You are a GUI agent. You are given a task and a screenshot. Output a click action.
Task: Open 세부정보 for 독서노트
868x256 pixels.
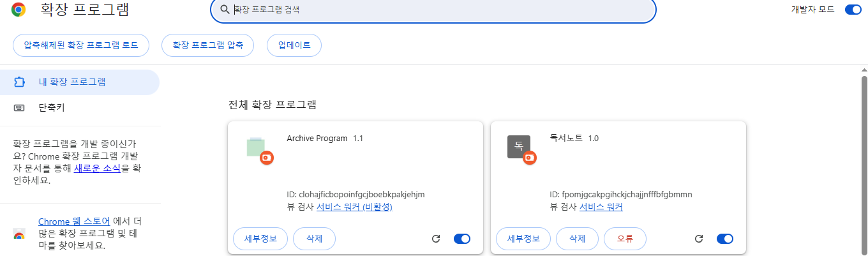pos(523,239)
